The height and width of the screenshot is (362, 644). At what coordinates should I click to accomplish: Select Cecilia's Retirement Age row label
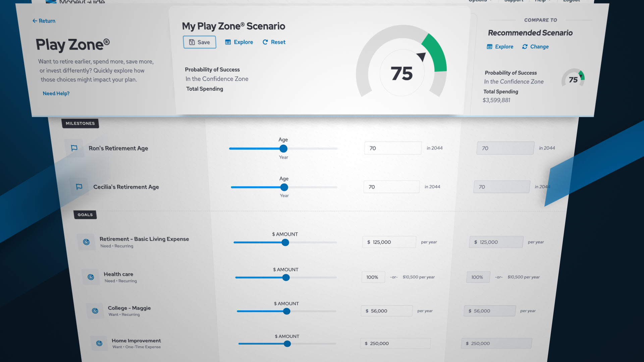pyautogui.click(x=126, y=187)
